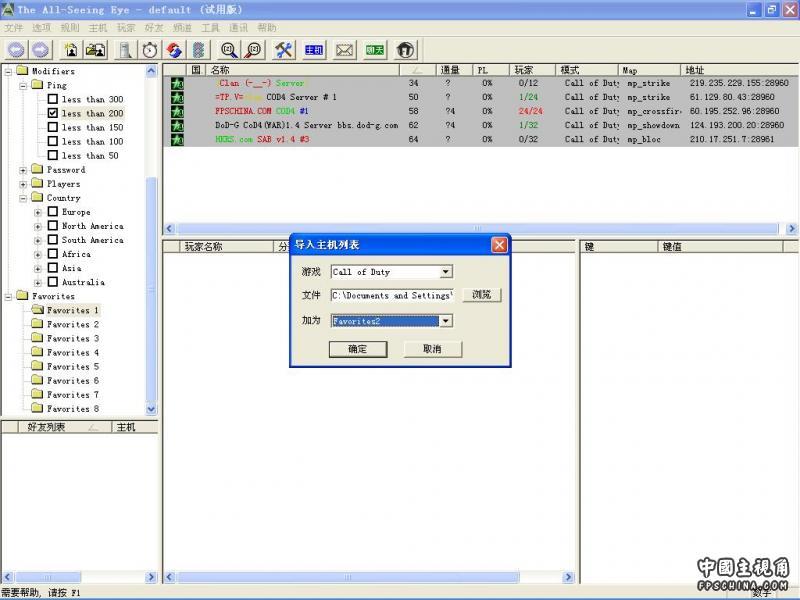
Task: Select the Favorites 1 folder in tree
Action: tap(73, 310)
